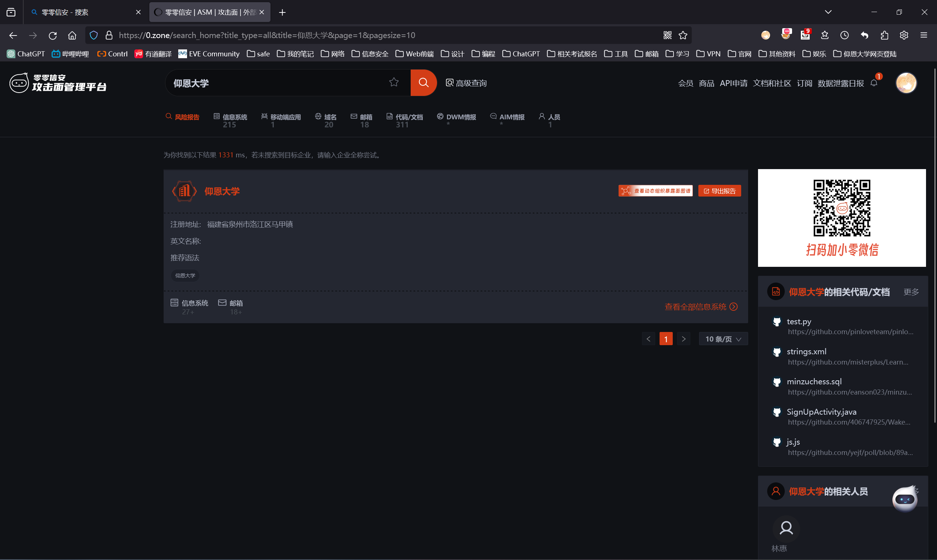Click the tracking protection shield icon
Image resolution: width=937 pixels, height=560 pixels.
[94, 35]
